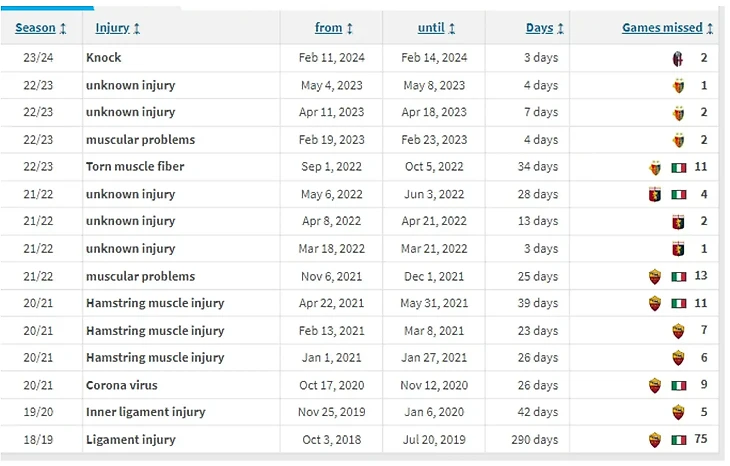Click the club crest in the May 4, 2023 row
Image resolution: width=730 pixels, height=466 pixels.
(x=678, y=86)
